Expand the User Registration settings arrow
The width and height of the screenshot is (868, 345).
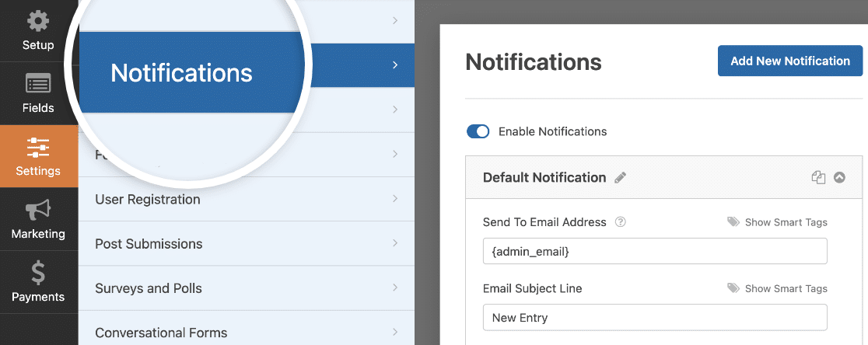395,200
